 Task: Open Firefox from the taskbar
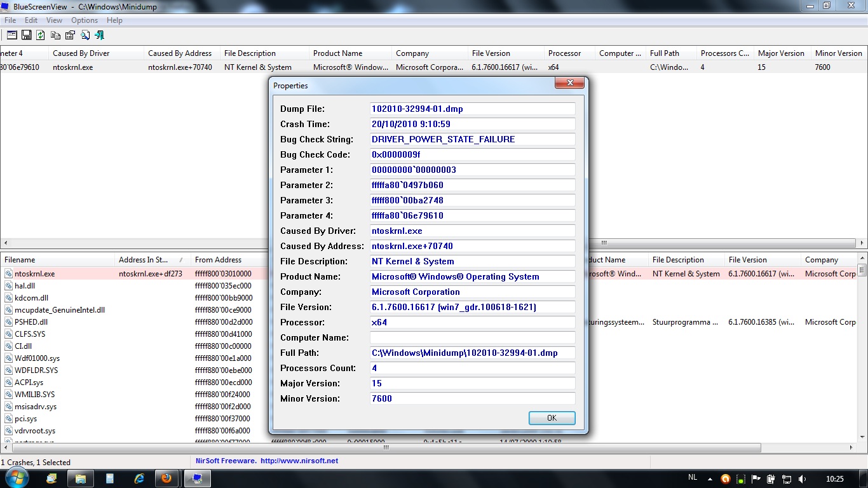pyautogui.click(x=167, y=478)
